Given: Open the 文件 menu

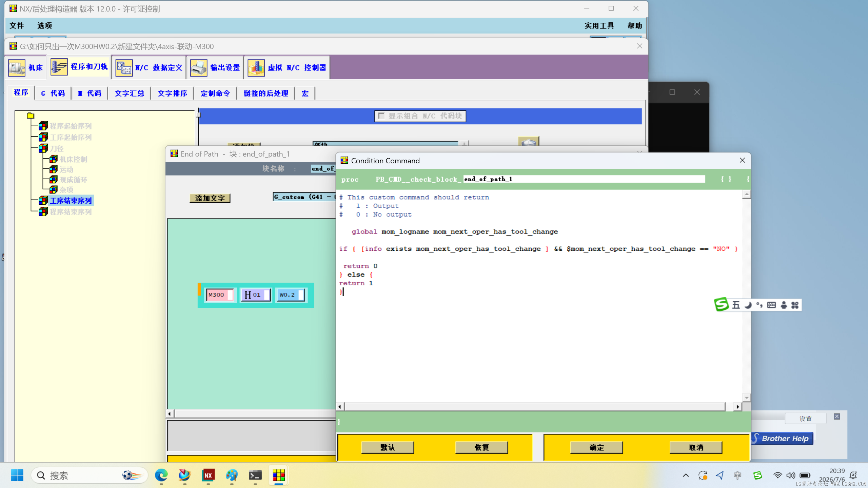Looking at the screenshot, I should (17, 25).
